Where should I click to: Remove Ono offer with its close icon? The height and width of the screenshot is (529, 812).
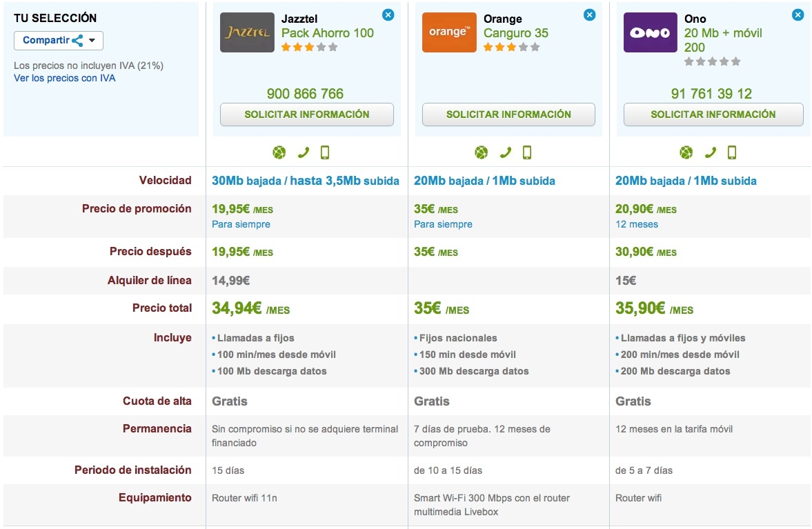[798, 15]
